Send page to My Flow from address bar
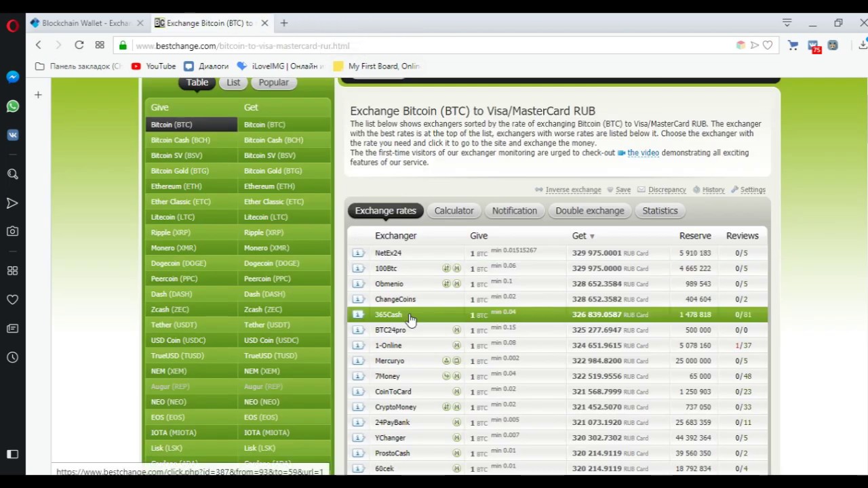The image size is (868, 488). 754,45
